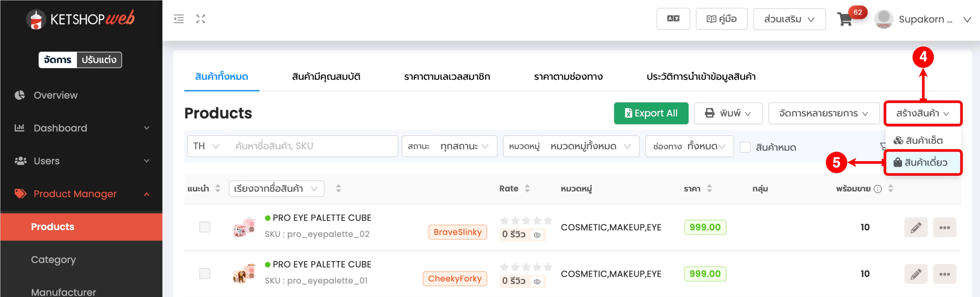Image resolution: width=980 pixels, height=297 pixels.
Task: Click the CheekyForky tag
Action: [x=455, y=278]
